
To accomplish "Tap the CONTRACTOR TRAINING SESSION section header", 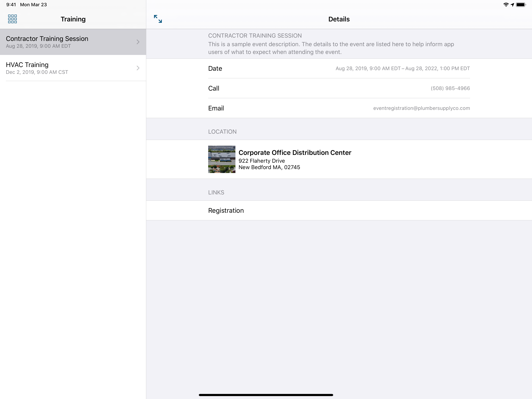I will pyautogui.click(x=255, y=36).
